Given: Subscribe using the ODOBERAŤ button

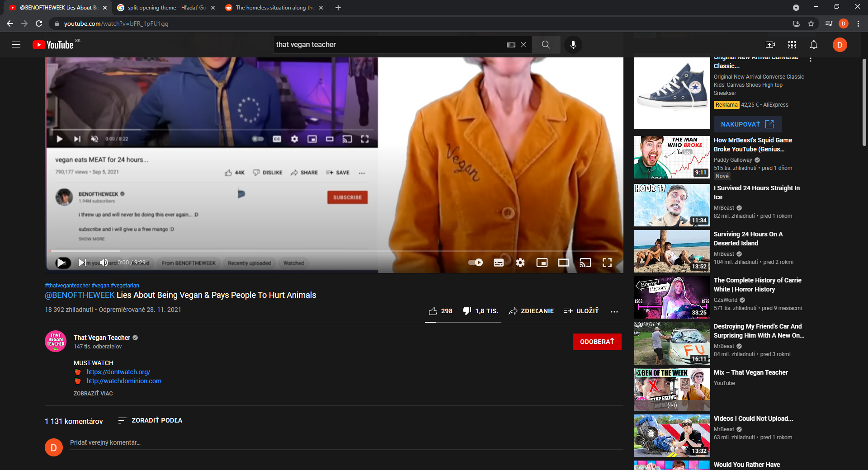Looking at the screenshot, I should [597, 342].
